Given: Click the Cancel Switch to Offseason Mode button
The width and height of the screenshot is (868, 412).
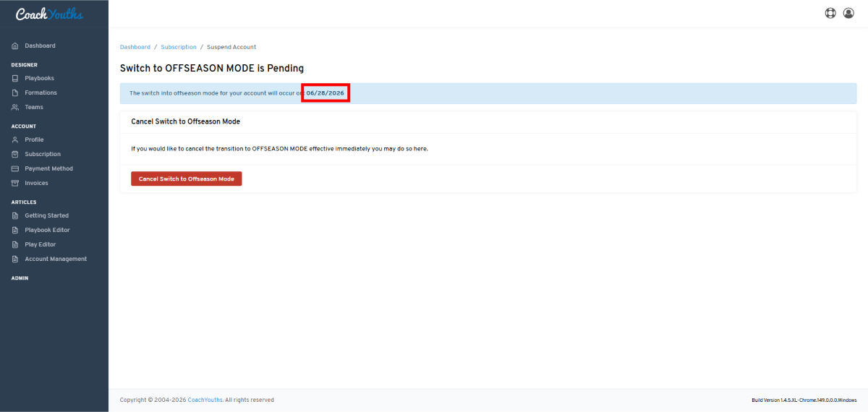Looking at the screenshot, I should coord(187,179).
